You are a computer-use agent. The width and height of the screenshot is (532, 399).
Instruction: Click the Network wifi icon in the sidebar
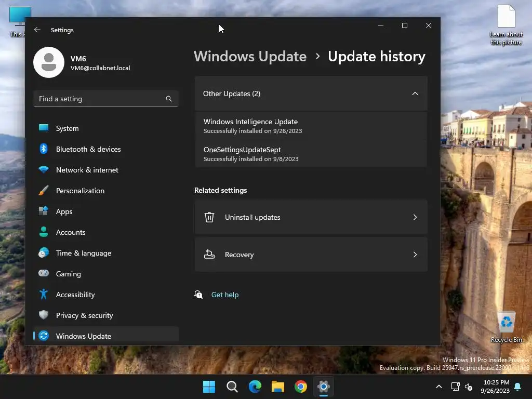point(44,169)
